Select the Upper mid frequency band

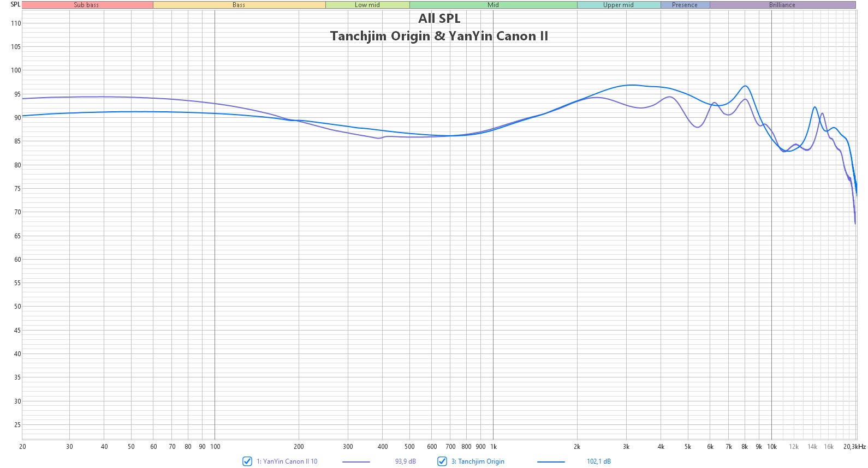pos(619,5)
